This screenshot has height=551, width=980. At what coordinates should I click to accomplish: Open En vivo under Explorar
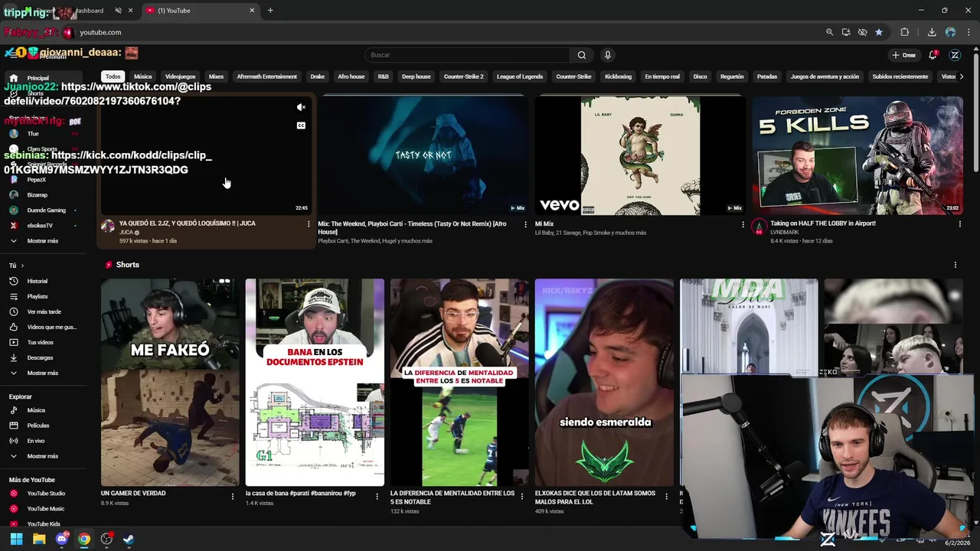[35, 441]
